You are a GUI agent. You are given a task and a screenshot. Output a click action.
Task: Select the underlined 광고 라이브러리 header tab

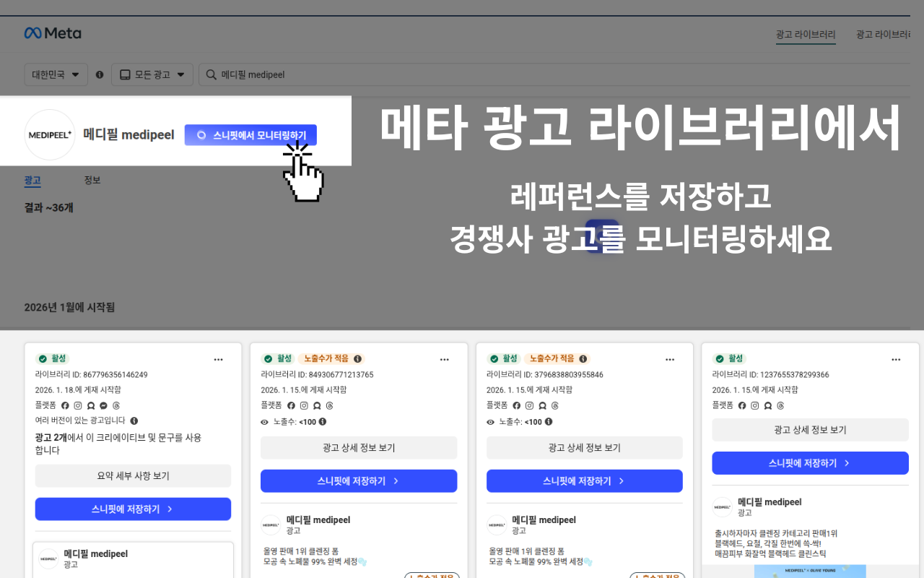pos(806,35)
